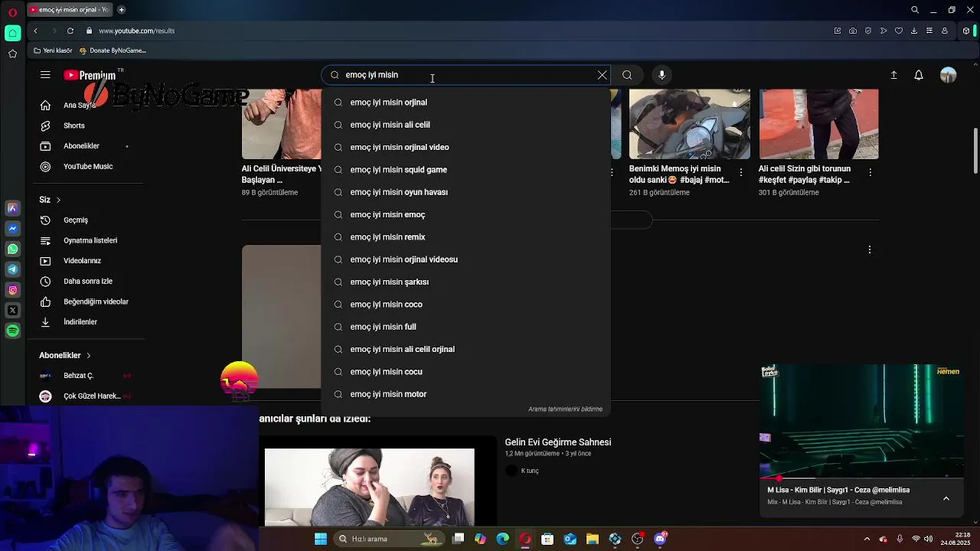
Task: Choose suggestion "emoç iyi misin oyun havası"
Action: (x=465, y=192)
